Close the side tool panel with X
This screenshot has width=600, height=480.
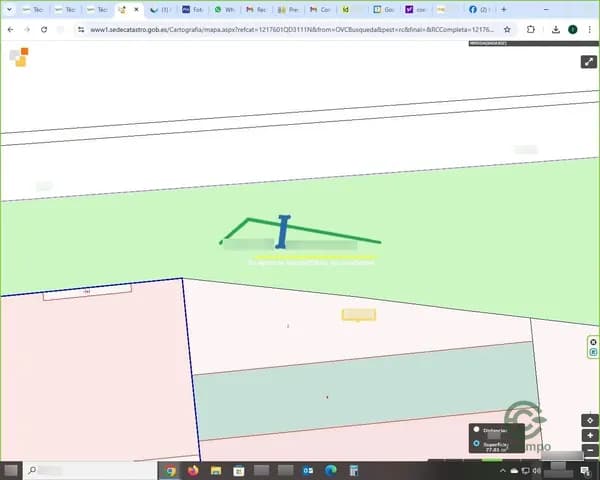pos(593,342)
